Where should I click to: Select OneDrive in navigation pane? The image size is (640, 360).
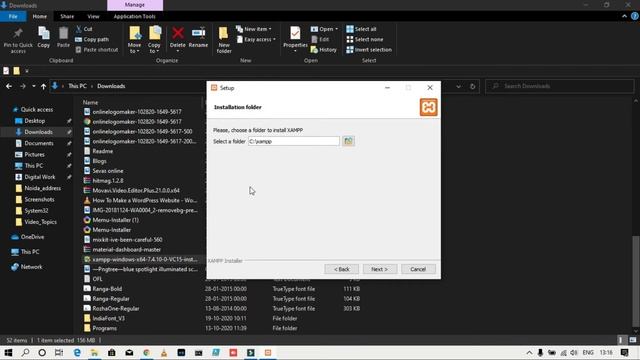tap(32, 237)
